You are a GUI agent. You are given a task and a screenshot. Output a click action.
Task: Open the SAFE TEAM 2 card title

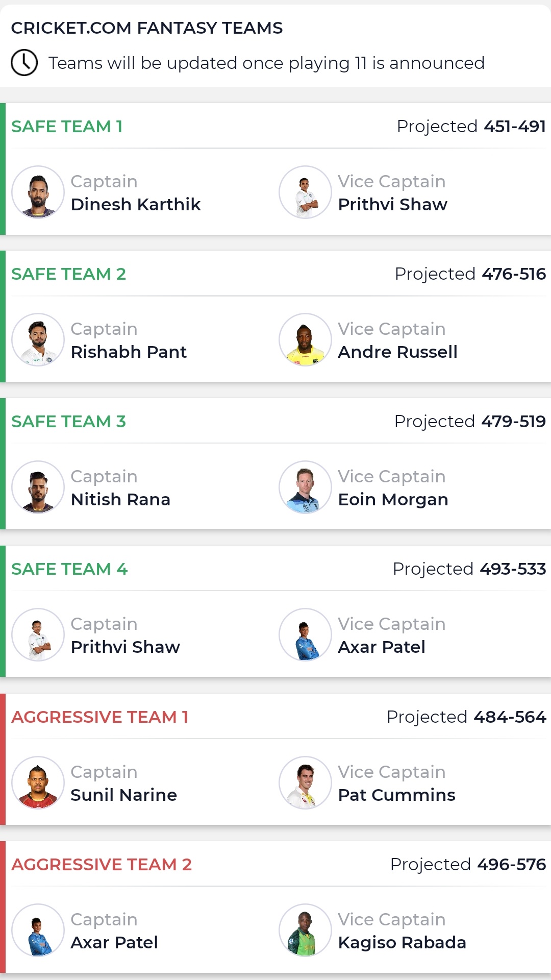(x=68, y=274)
